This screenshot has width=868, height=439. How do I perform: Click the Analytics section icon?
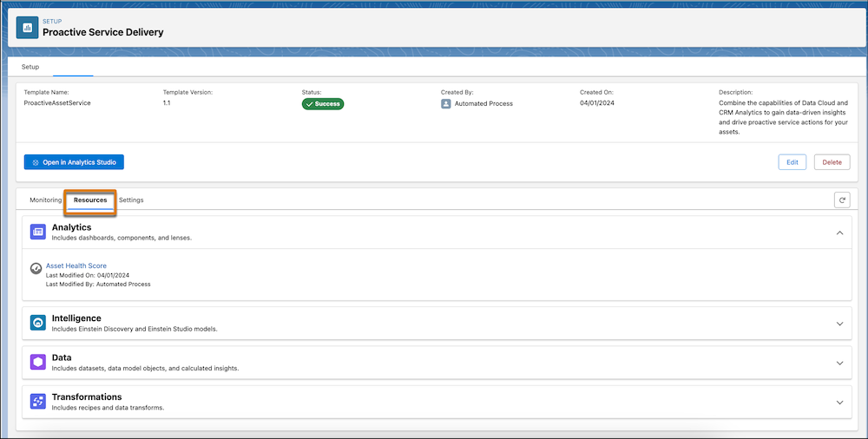click(37, 232)
